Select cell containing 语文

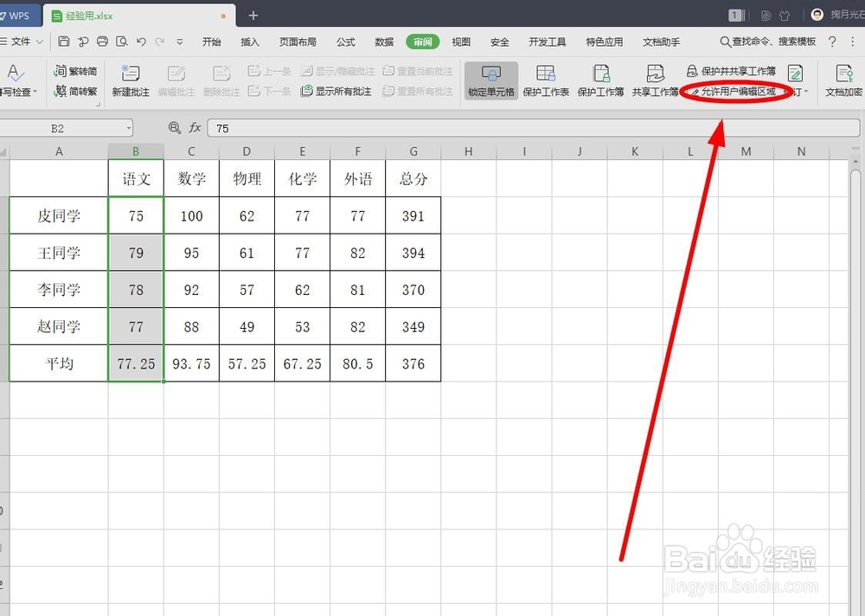tap(136, 178)
